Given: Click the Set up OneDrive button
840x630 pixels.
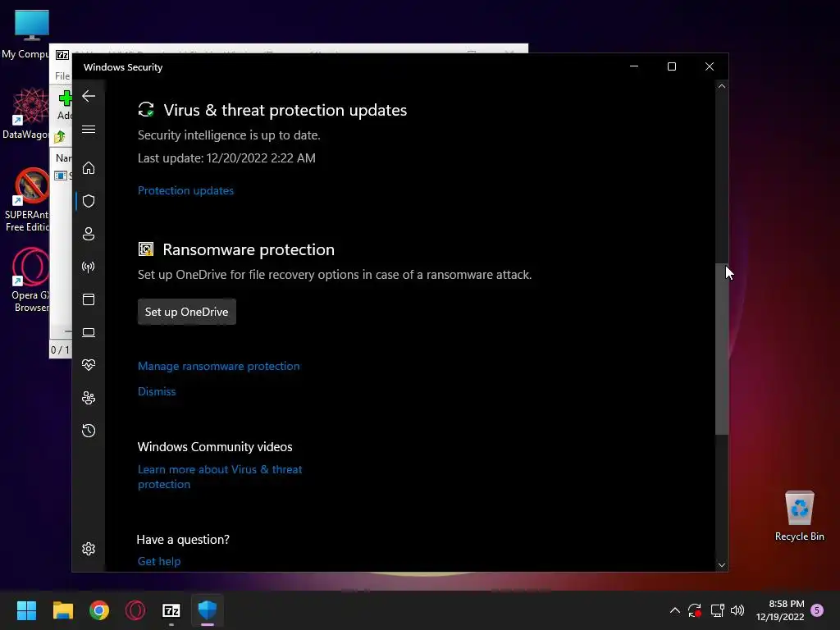Looking at the screenshot, I should coord(186,312).
